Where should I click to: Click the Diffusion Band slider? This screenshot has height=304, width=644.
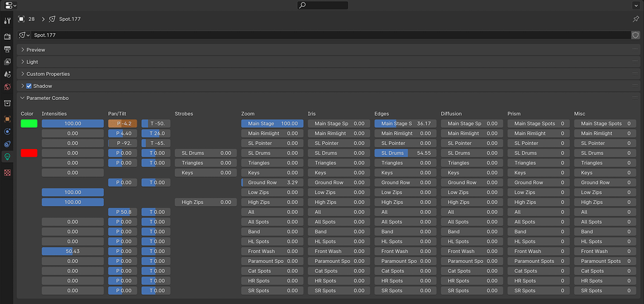472,232
